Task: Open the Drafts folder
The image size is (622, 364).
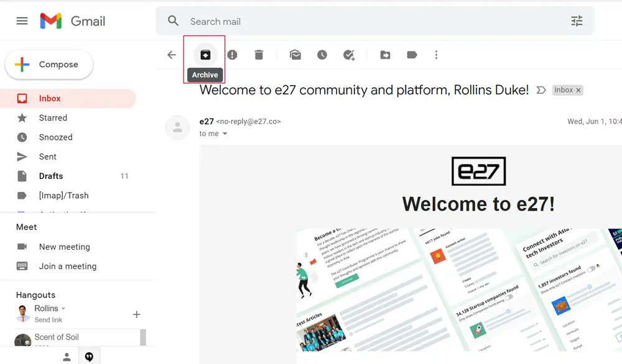Action: point(51,176)
